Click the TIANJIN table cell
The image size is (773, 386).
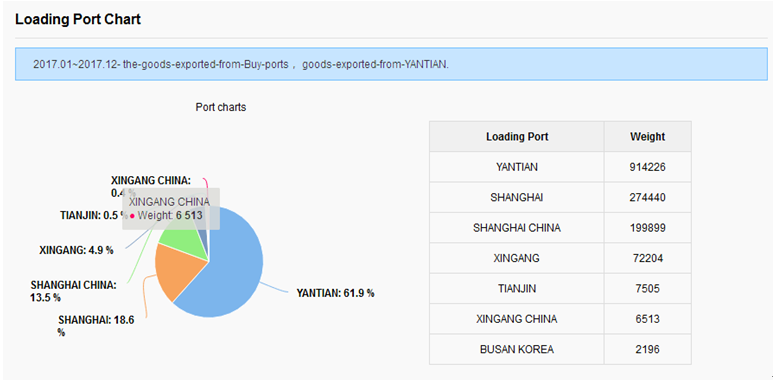click(517, 288)
